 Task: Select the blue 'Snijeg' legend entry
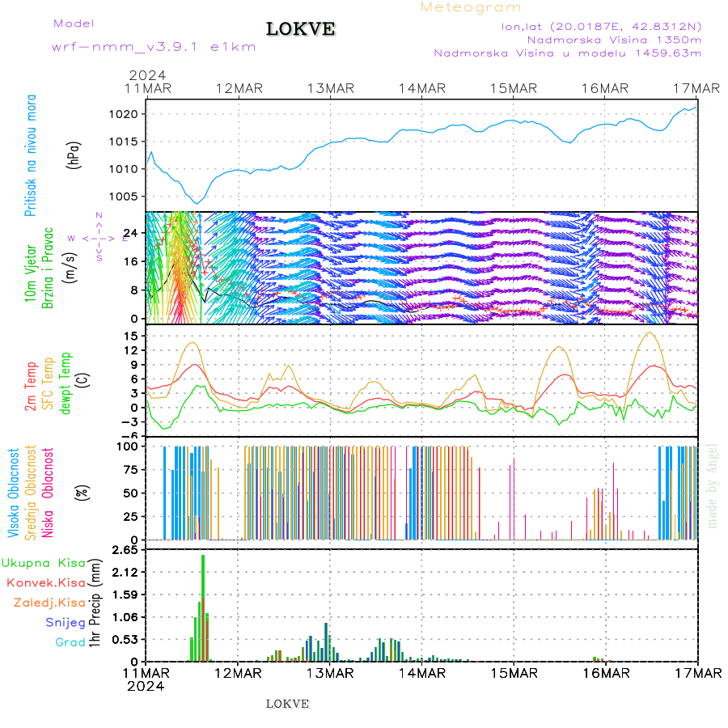[x=66, y=623]
